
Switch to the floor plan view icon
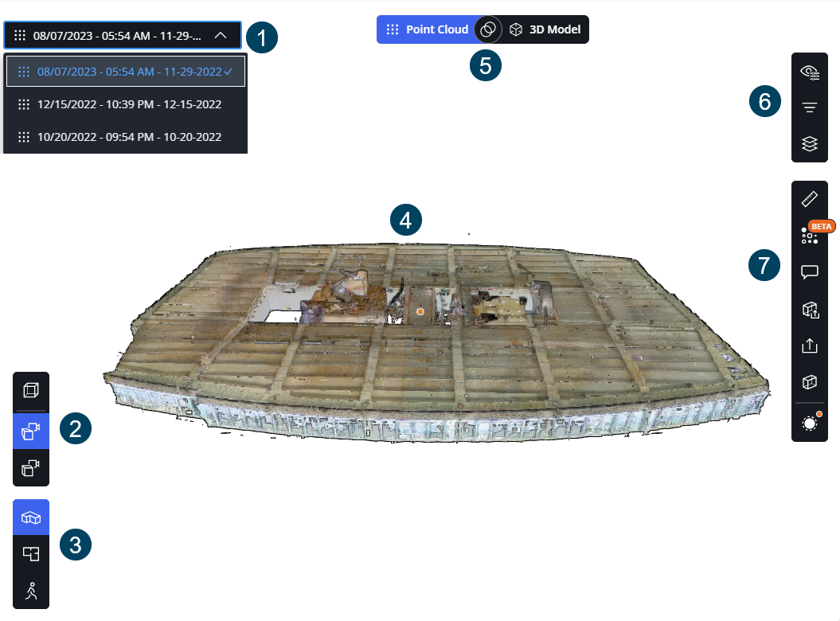pyautogui.click(x=31, y=553)
